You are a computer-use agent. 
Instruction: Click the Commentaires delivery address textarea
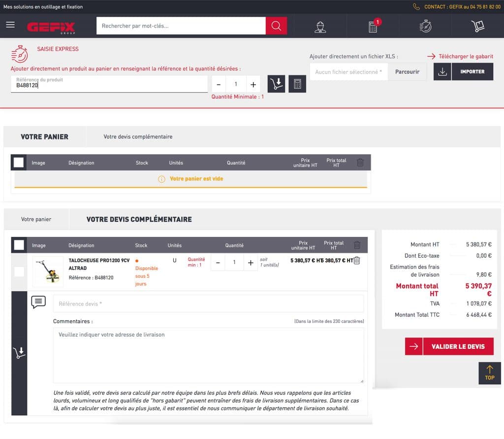(x=208, y=355)
